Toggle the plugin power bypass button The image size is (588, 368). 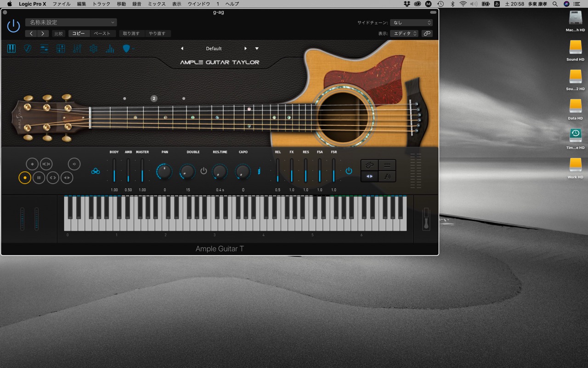click(x=13, y=26)
